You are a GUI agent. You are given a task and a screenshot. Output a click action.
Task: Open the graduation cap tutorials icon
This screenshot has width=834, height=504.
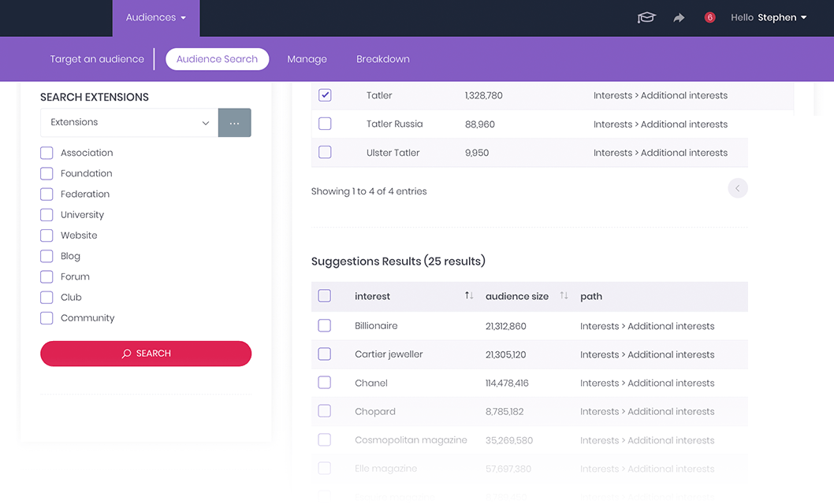click(646, 17)
